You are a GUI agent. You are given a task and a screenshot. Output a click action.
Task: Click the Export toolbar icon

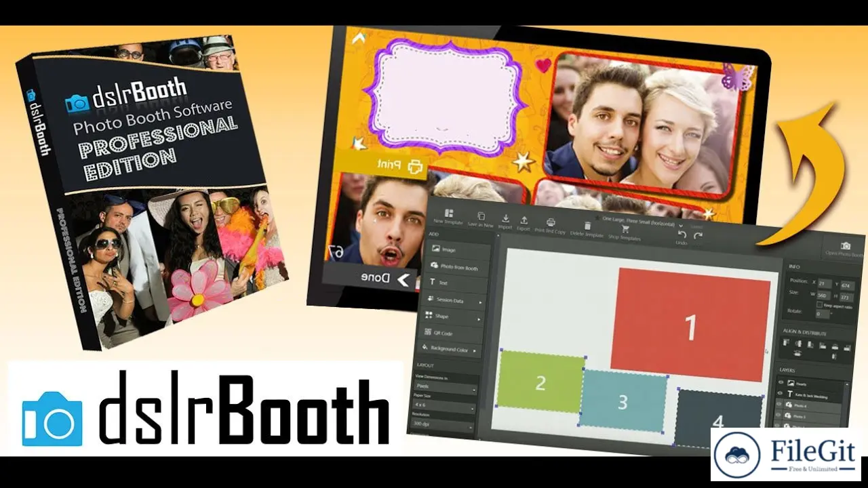coord(524,220)
